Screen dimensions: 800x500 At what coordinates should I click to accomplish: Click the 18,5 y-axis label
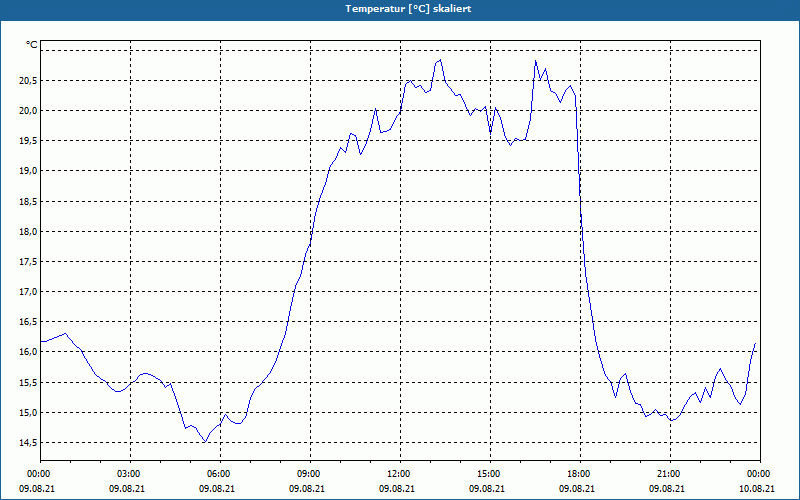29,202
